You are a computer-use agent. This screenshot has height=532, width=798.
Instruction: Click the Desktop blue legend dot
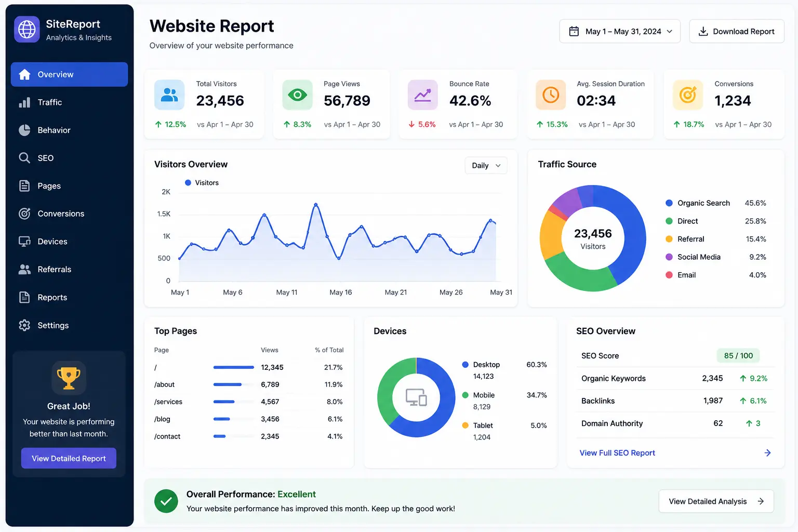(465, 365)
